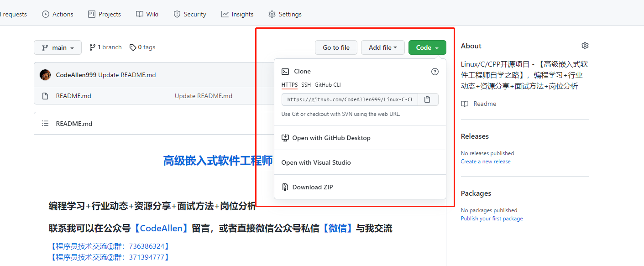
Task: Click the tags icon next to 0 tags
Action: pyautogui.click(x=133, y=47)
